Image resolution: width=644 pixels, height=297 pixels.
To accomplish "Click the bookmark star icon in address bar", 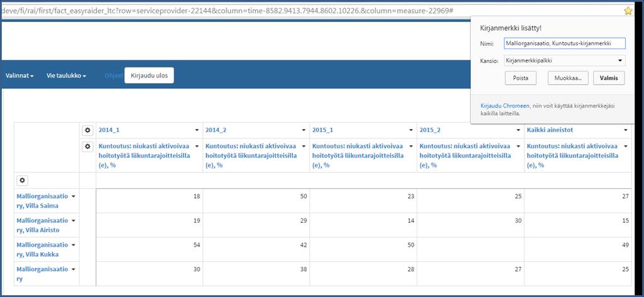I will (x=628, y=11).
